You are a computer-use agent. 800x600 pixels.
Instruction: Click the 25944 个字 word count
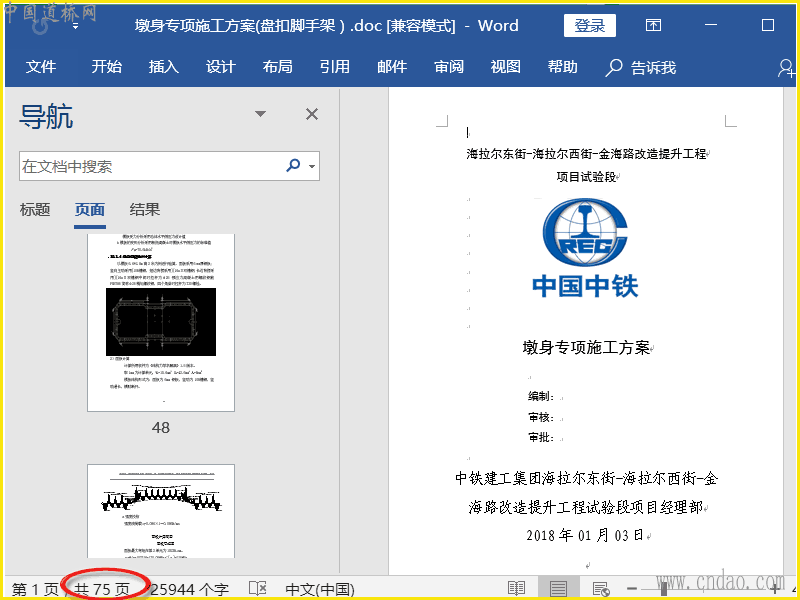click(x=189, y=589)
